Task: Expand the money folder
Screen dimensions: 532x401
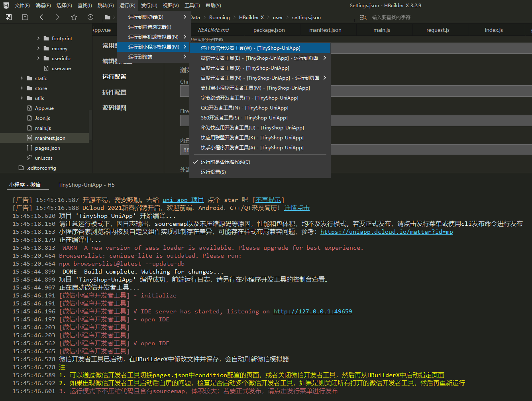Action: click(x=38, y=49)
